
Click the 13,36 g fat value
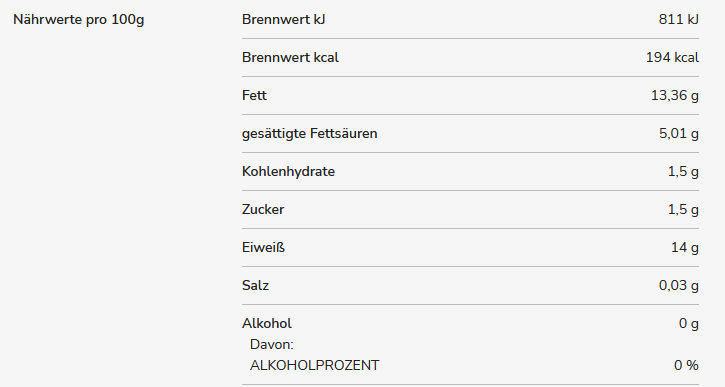[x=675, y=96]
